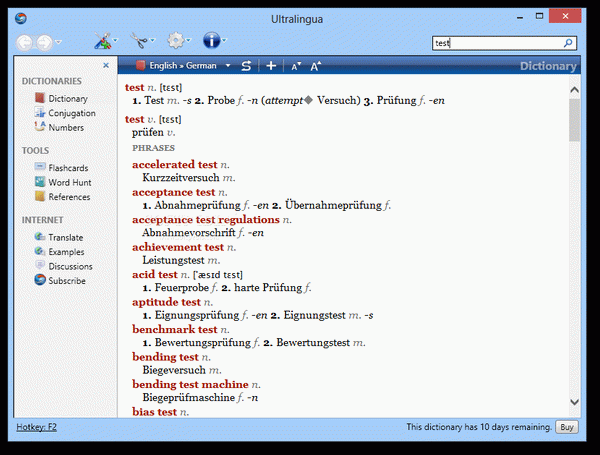Open Discussions under Internet
600x455 pixels.
70,266
